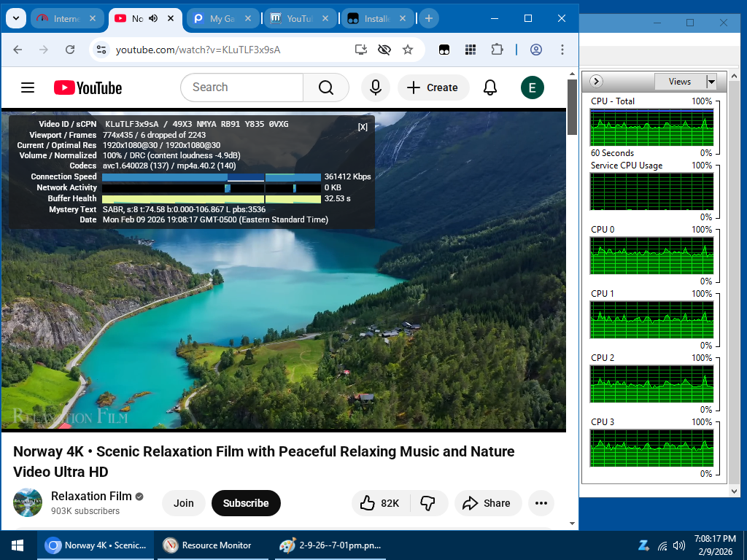Open the Relaxation Film channel name link
Image resolution: width=747 pixels, height=560 pixels.
[x=91, y=496]
